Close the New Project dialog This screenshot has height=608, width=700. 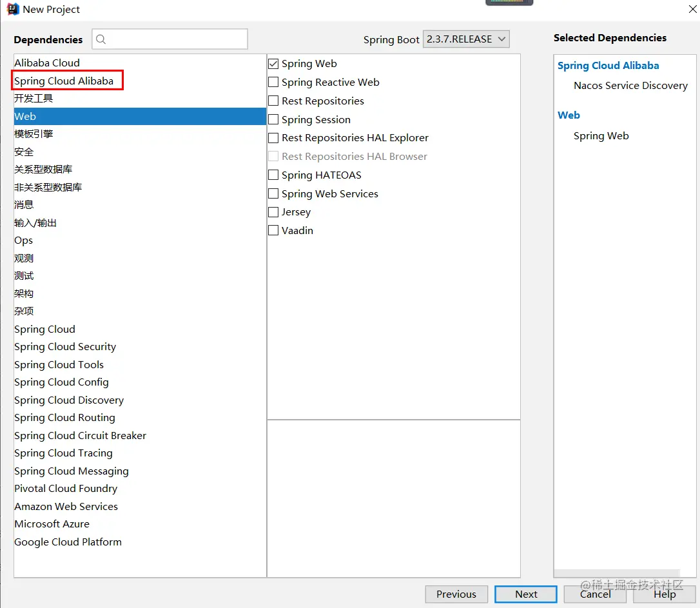(692, 9)
